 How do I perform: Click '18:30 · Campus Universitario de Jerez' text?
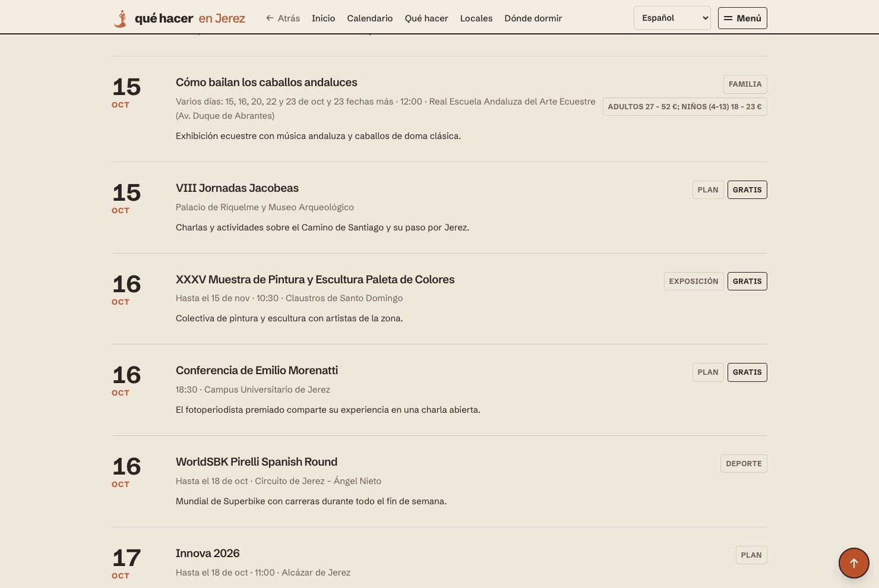click(x=253, y=390)
